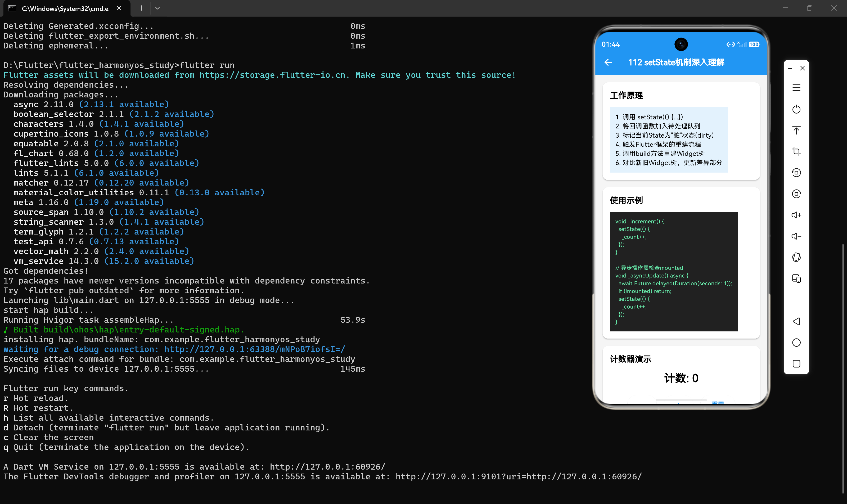Click code line 'if (!mounted) return;'
The height and width of the screenshot is (504, 847).
(x=645, y=291)
